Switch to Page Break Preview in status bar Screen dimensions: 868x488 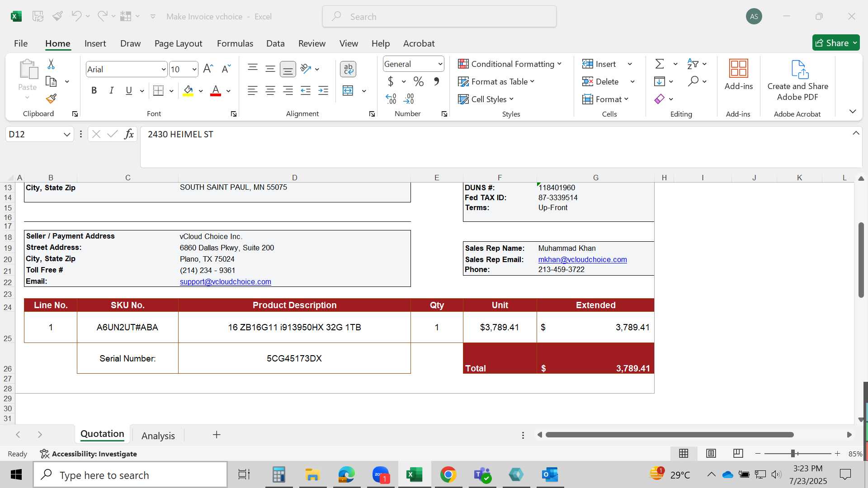(x=738, y=453)
